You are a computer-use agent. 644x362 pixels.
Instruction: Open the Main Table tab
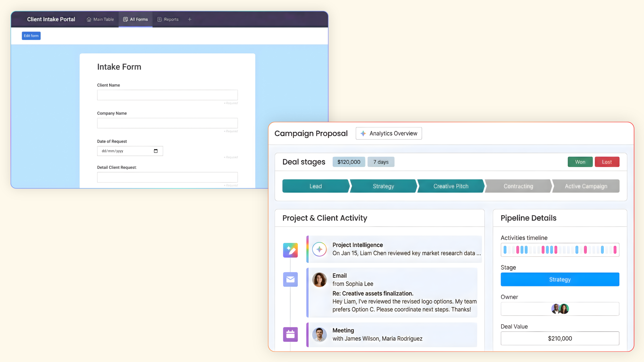(x=100, y=19)
